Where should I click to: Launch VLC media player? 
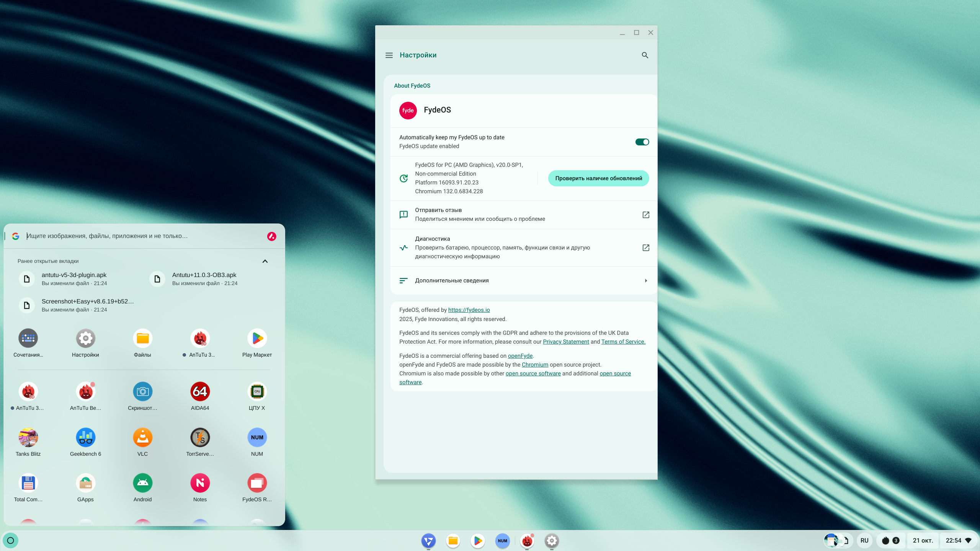coord(142,437)
